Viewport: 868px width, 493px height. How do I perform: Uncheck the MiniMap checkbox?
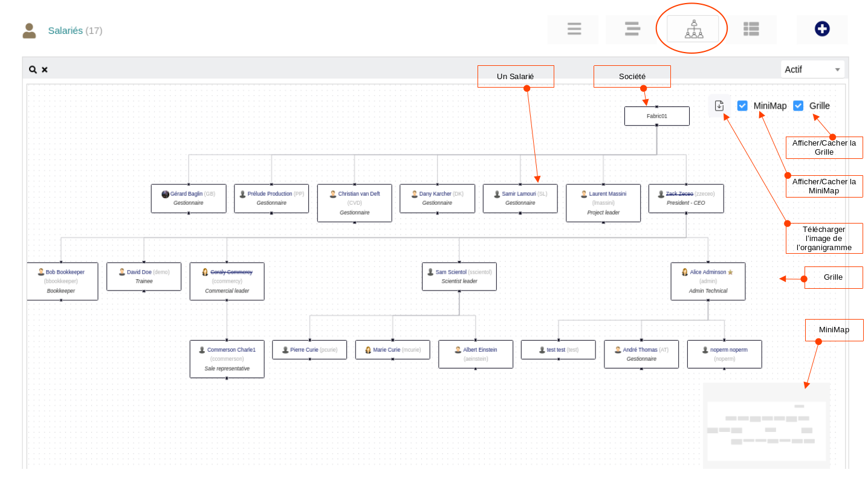(742, 106)
